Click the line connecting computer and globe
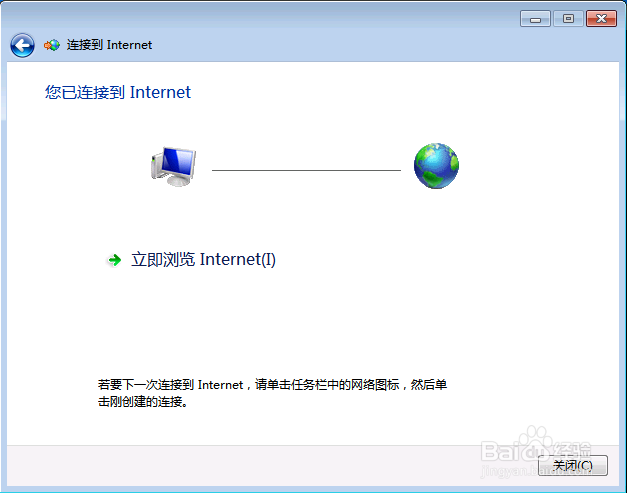 point(306,170)
